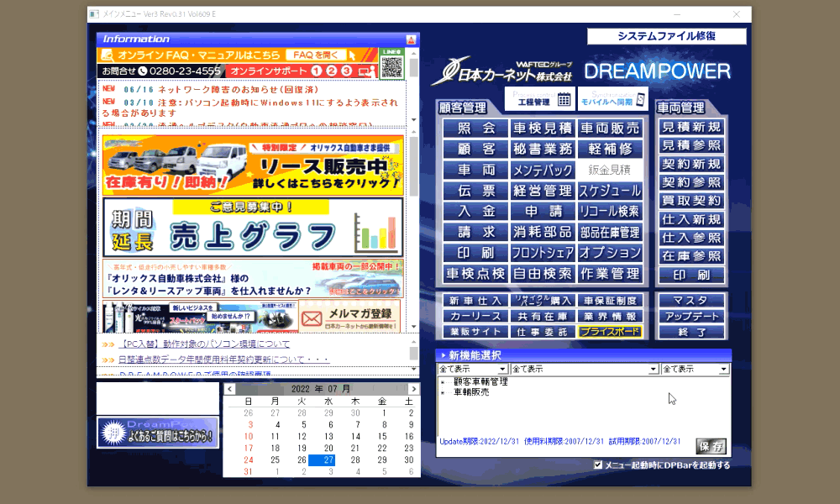Click the links list scrollbar up arrow
Viewport: 840px width, 504px height.
tap(413, 341)
